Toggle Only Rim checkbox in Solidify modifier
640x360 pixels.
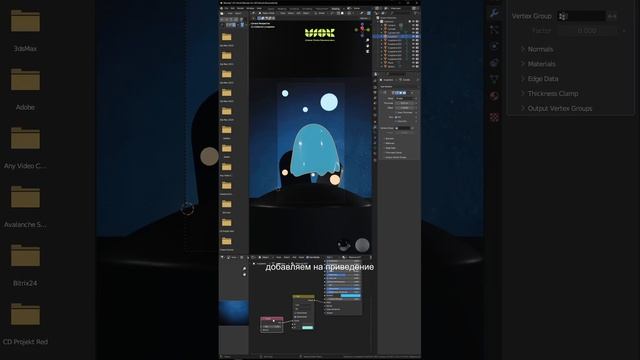pyautogui.click(x=396, y=121)
